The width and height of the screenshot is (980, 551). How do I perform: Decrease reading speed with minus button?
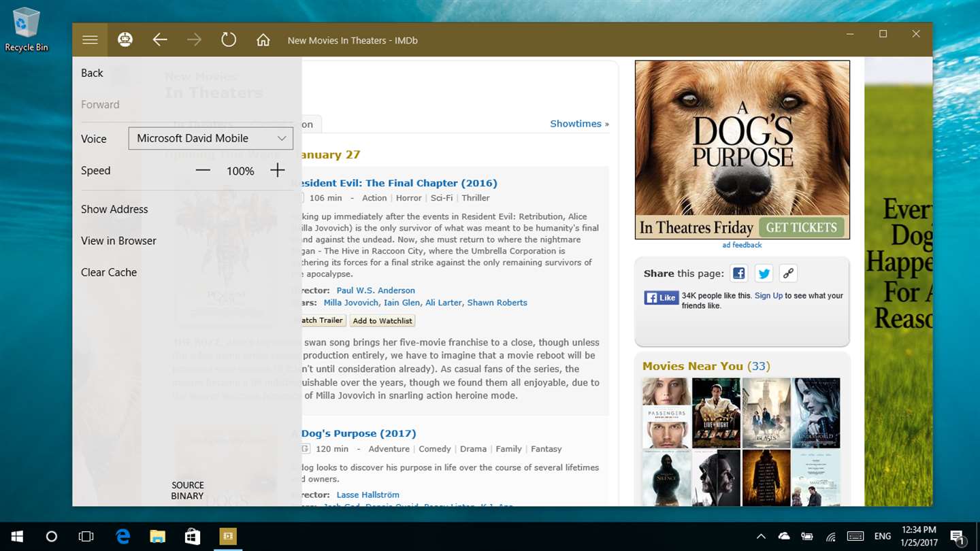point(203,170)
